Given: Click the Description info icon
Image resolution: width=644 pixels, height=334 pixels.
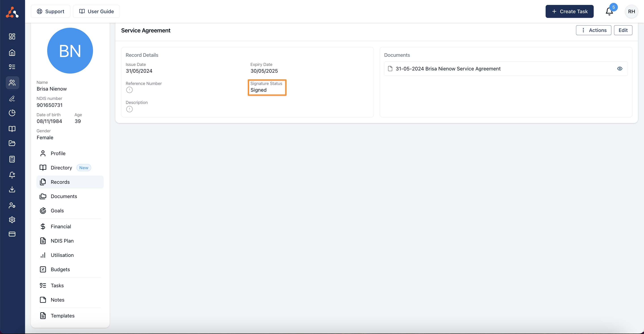Looking at the screenshot, I should (129, 109).
